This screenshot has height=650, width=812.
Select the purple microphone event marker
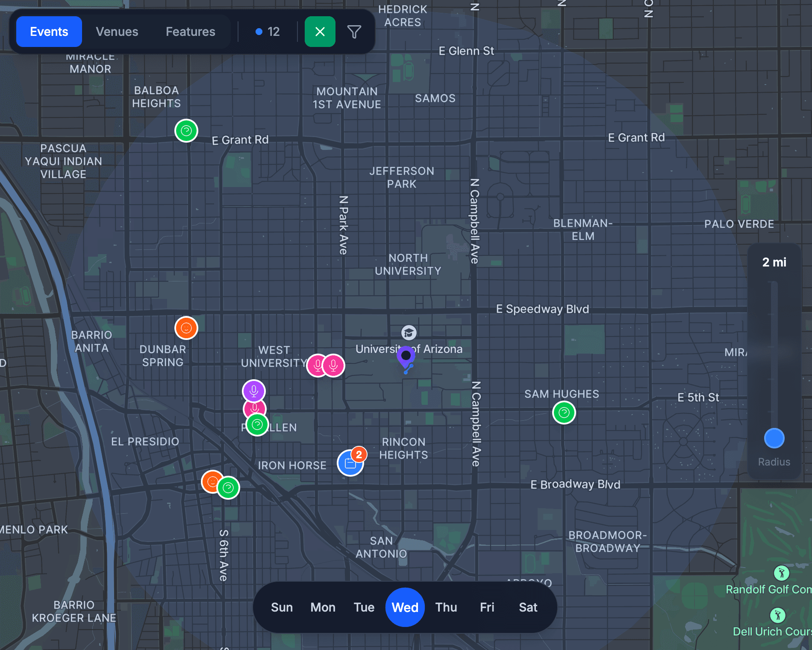(x=253, y=391)
